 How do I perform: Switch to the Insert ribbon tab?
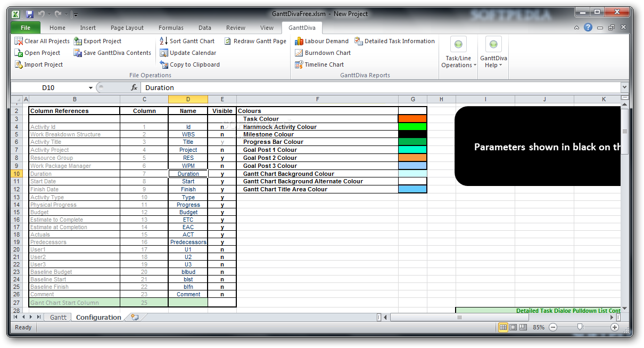[x=88, y=28]
